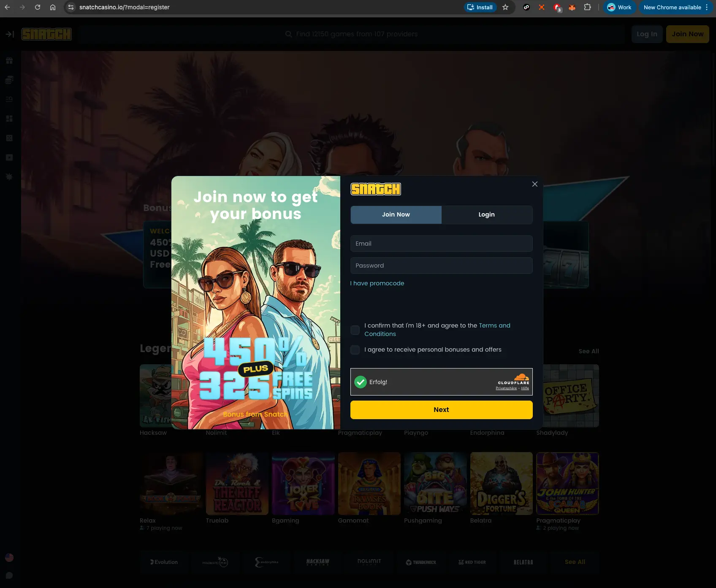The height and width of the screenshot is (588, 716).
Task: Click the black circular extension icon
Action: coord(526,7)
